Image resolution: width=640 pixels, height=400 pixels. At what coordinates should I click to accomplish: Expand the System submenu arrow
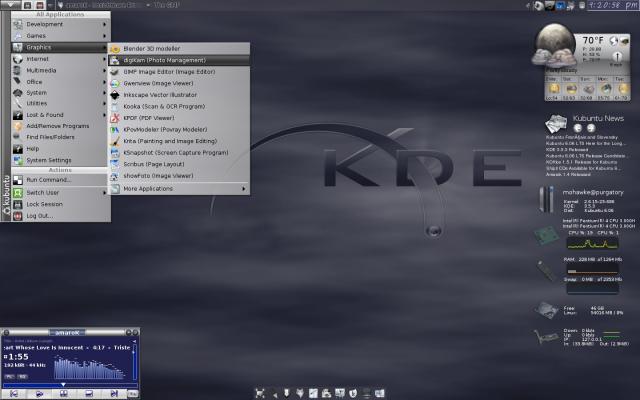[x=104, y=93]
